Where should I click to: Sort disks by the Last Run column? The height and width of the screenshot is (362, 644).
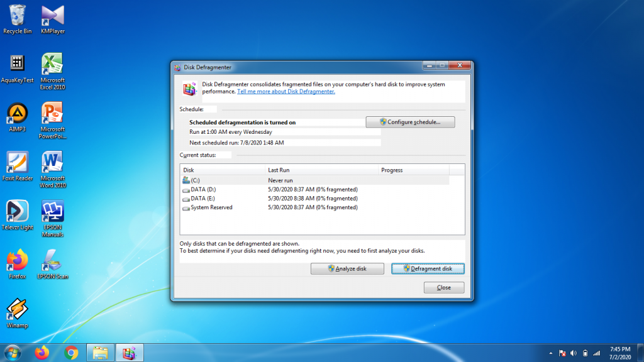[x=279, y=170]
